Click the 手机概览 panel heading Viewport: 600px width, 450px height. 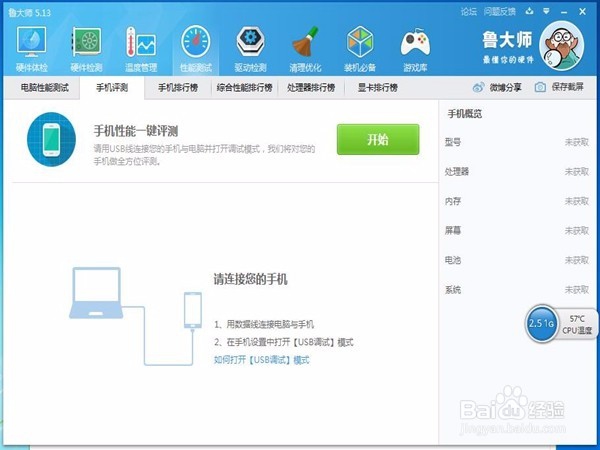click(x=465, y=114)
